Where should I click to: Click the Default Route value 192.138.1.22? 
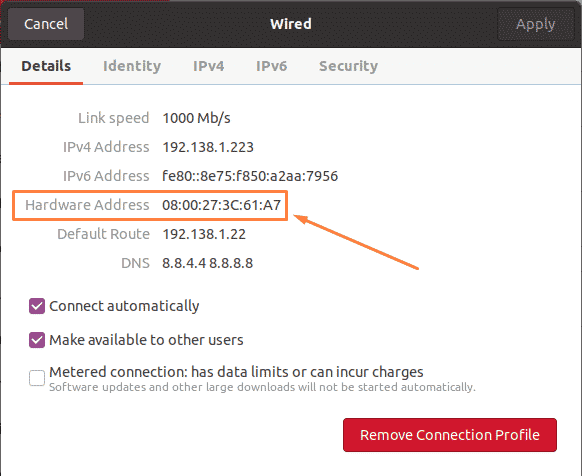pos(204,234)
